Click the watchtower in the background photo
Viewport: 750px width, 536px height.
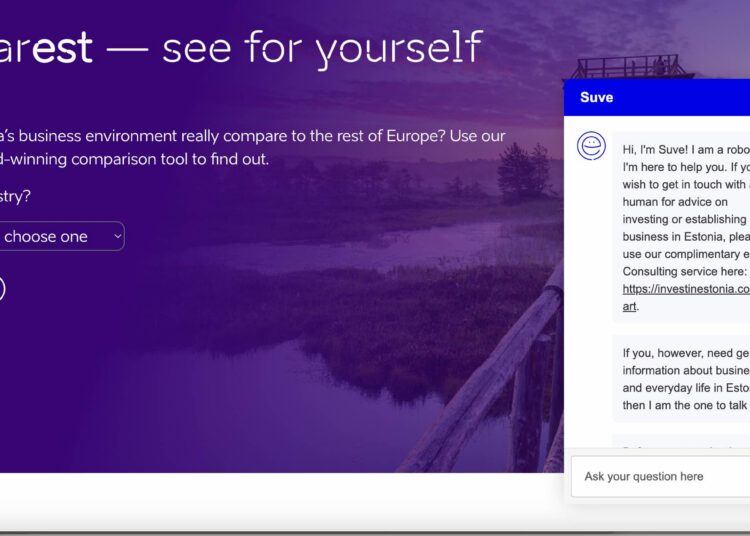point(617,67)
